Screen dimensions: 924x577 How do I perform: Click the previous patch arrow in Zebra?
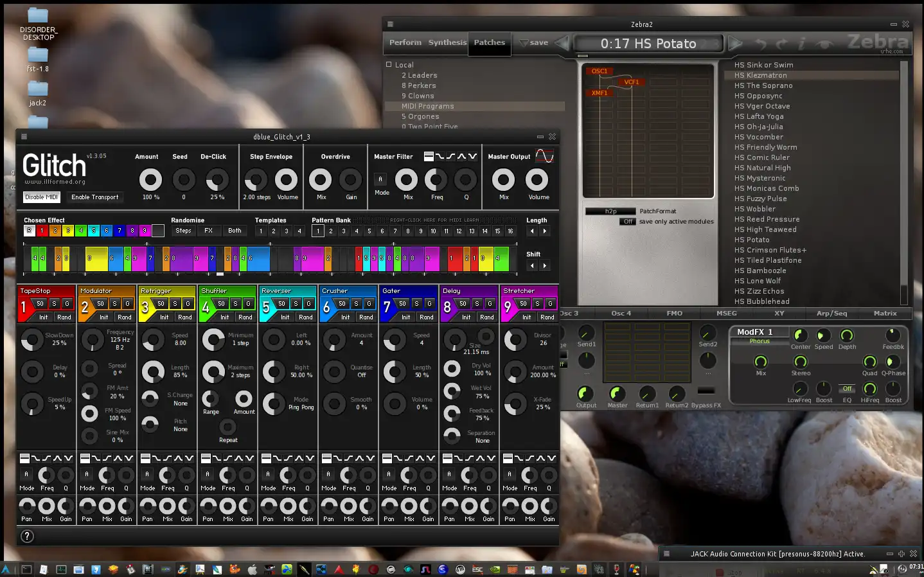coord(562,43)
